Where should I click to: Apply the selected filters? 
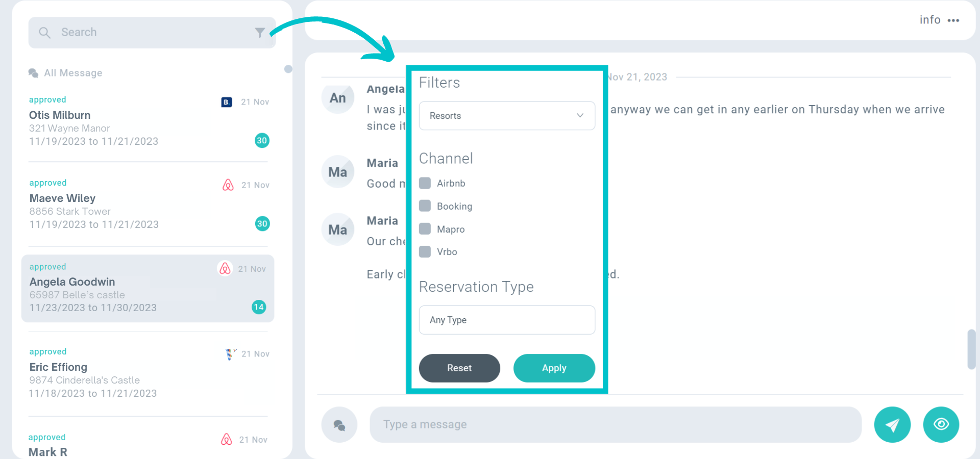pyautogui.click(x=554, y=368)
